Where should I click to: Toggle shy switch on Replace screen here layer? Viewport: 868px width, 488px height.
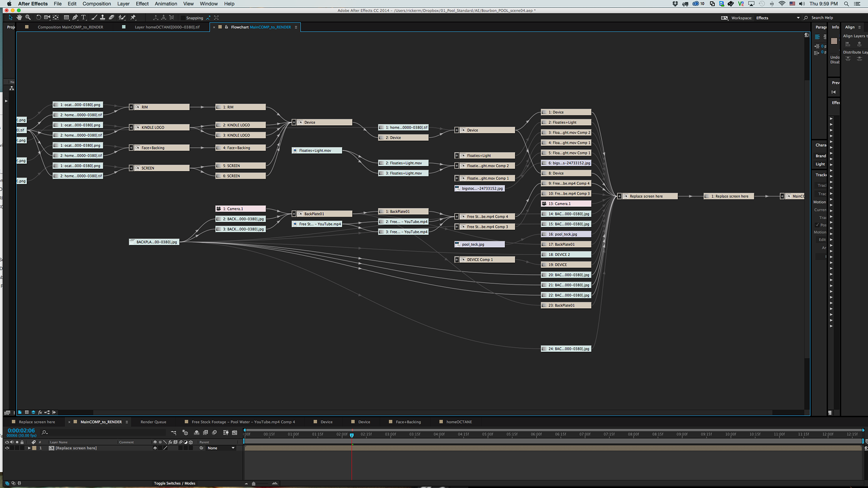[x=155, y=448]
